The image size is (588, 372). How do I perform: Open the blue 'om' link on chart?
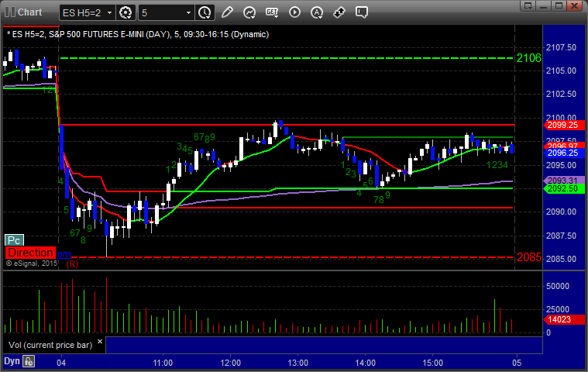tap(64, 254)
